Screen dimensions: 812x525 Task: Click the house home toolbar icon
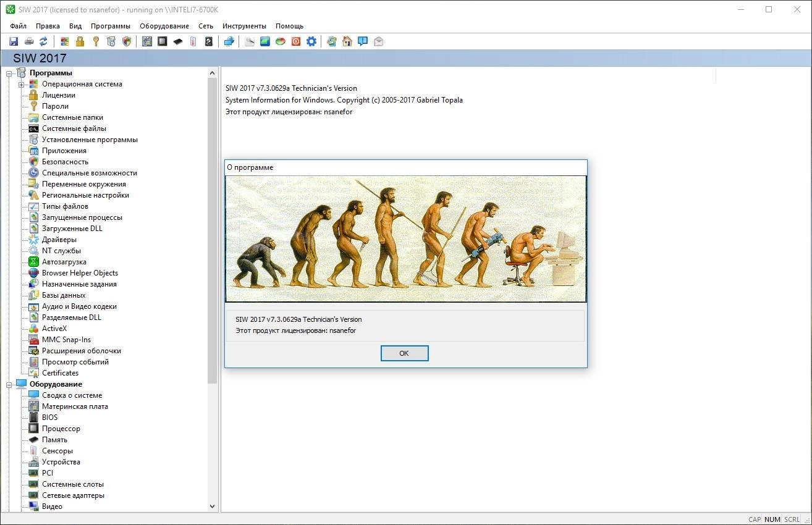pyautogui.click(x=347, y=41)
